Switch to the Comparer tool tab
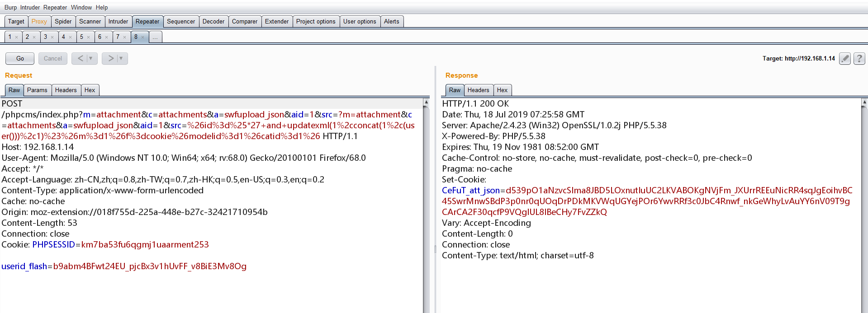Viewport: 868px width, 313px height. 245,21
